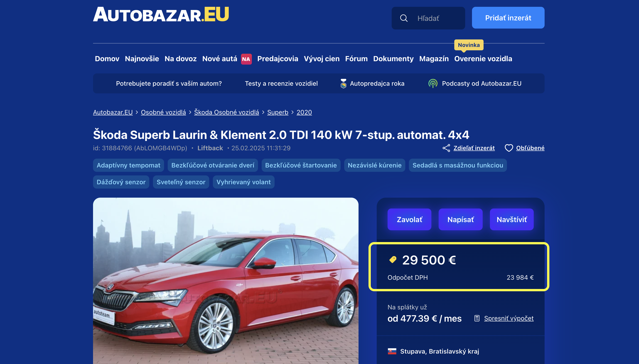This screenshot has width=639, height=364.
Task: Select the Sedadlá s masážnou funkciou tag
Action: (x=458, y=165)
